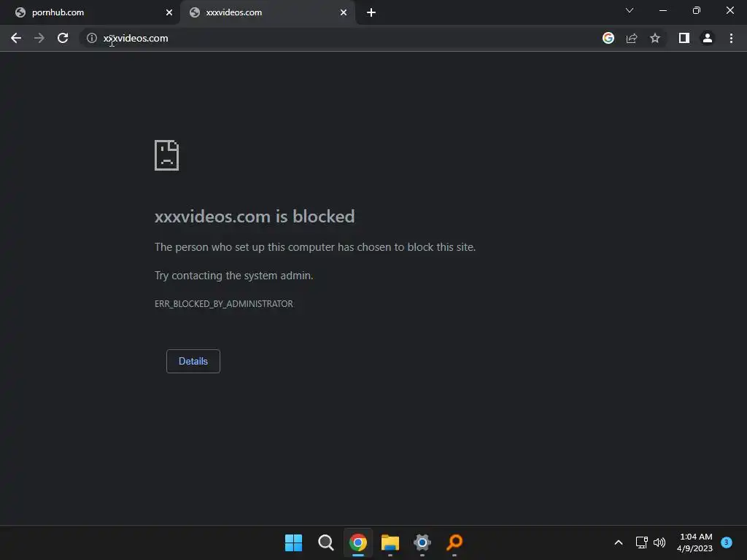This screenshot has width=747, height=560.
Task: Open the orange magnifier taskbar app
Action: [454, 542]
